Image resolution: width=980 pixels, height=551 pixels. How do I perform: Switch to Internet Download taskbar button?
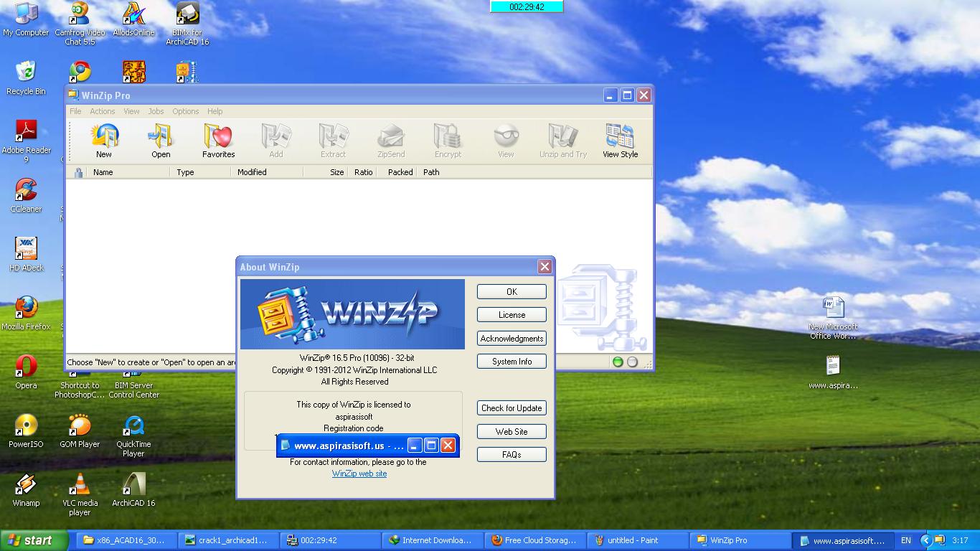(432, 540)
